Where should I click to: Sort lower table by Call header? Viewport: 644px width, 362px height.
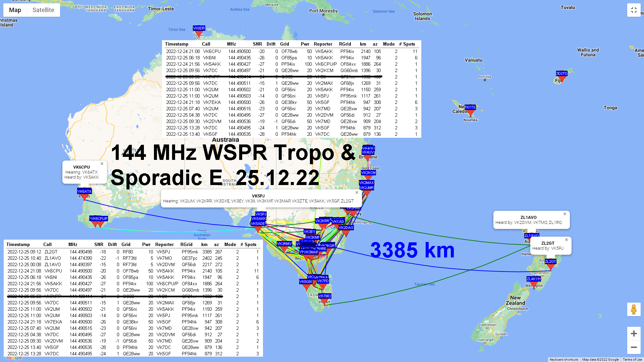pyautogui.click(x=47, y=244)
